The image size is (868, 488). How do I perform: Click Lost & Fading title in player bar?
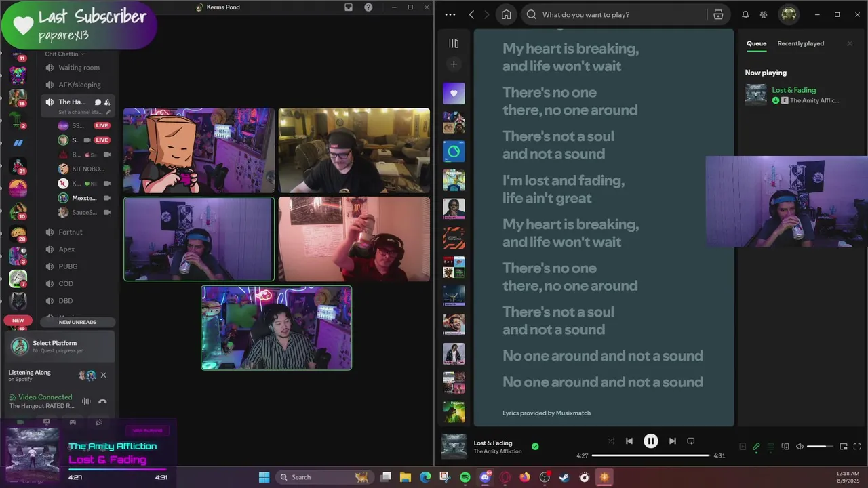point(493,443)
